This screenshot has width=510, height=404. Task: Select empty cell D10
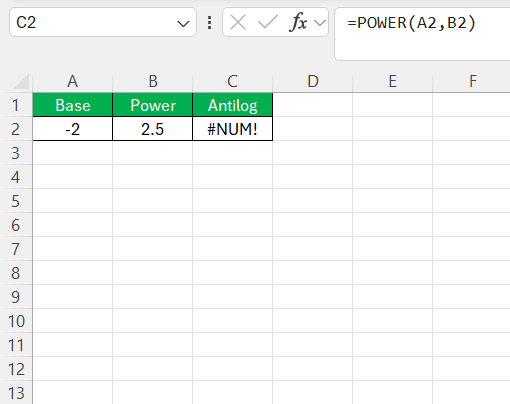(x=313, y=321)
